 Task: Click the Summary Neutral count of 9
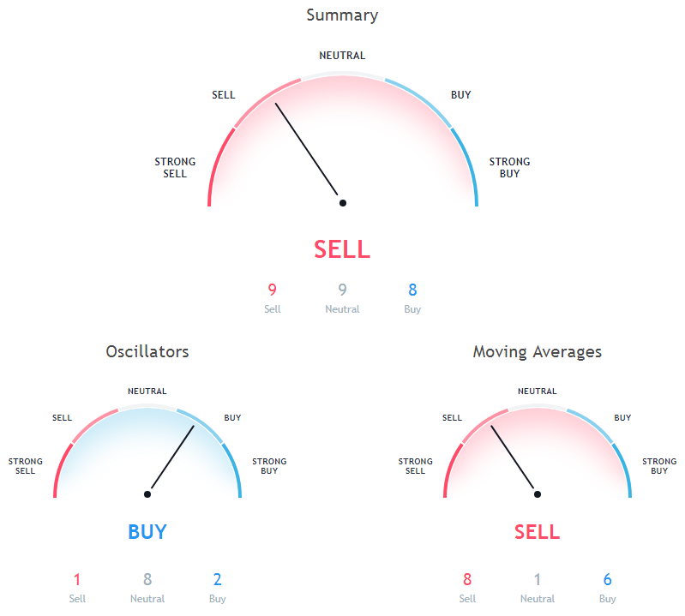coord(342,290)
